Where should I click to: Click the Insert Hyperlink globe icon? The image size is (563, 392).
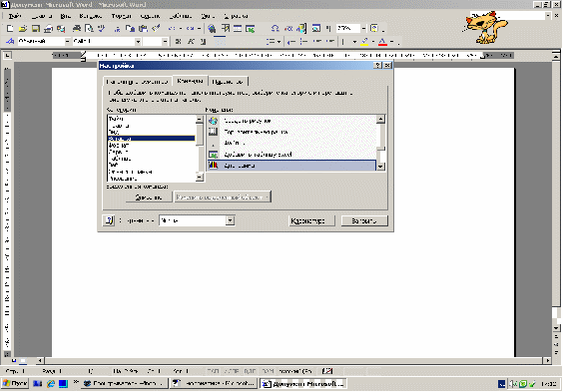[212, 28]
